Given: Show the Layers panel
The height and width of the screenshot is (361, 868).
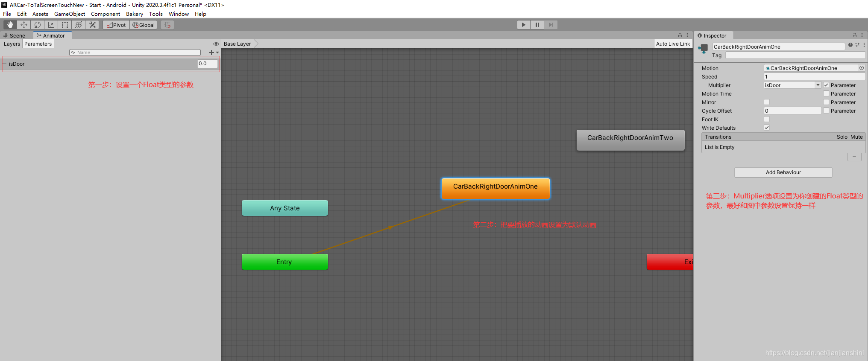Looking at the screenshot, I should [12, 44].
